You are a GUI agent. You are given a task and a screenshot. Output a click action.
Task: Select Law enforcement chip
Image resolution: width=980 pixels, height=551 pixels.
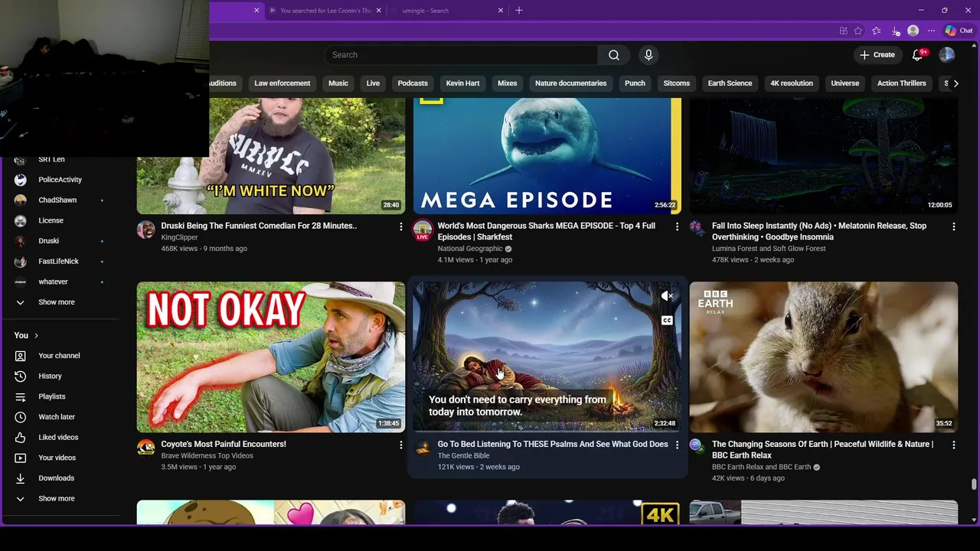(x=283, y=83)
